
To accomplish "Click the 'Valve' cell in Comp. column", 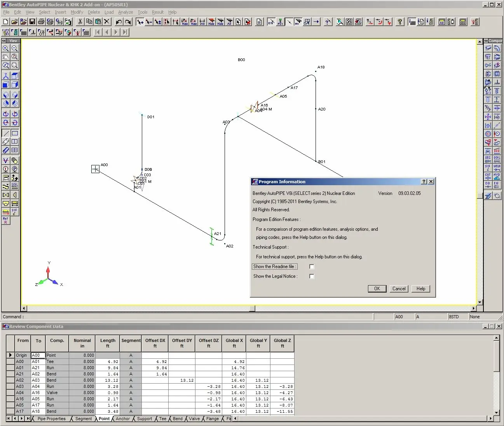I will (x=57, y=393).
